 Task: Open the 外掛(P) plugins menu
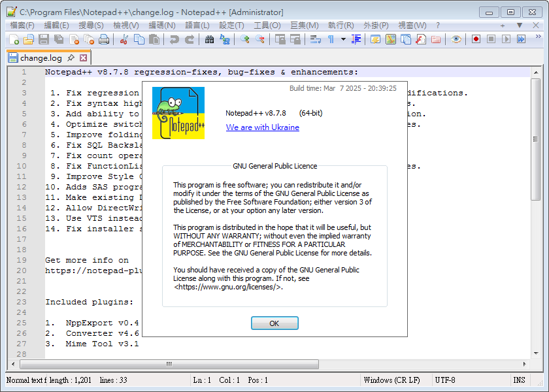pyautogui.click(x=376, y=25)
